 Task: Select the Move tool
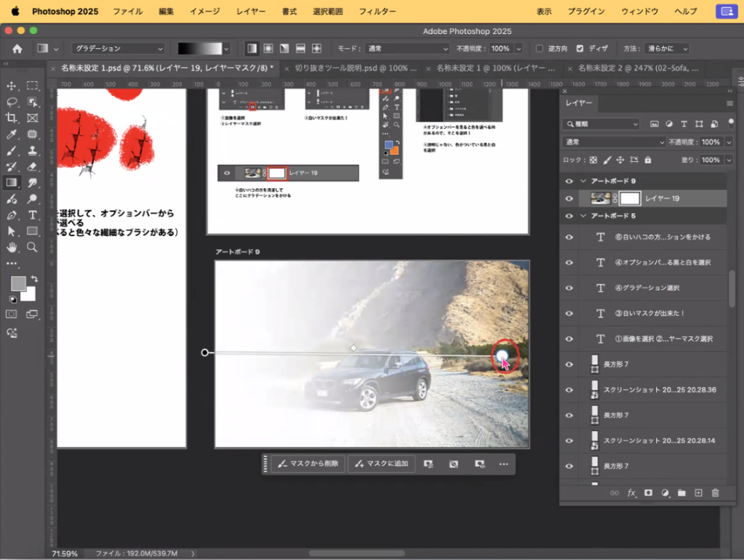[x=12, y=86]
